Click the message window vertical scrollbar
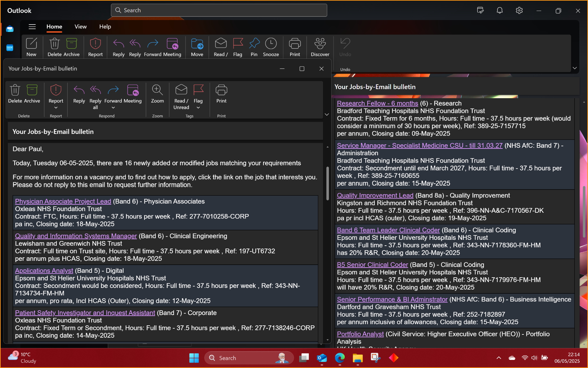 point(327,183)
